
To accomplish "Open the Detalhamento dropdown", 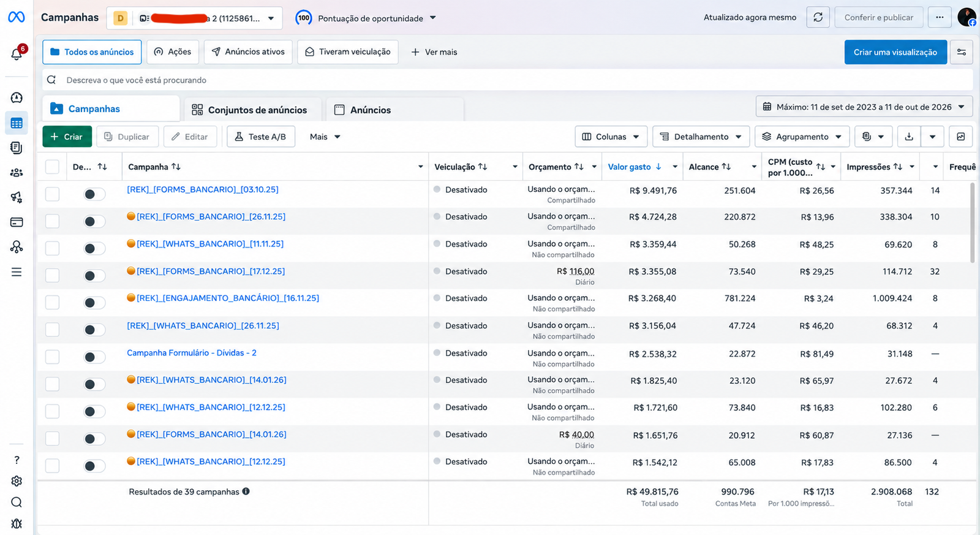I will (x=701, y=137).
